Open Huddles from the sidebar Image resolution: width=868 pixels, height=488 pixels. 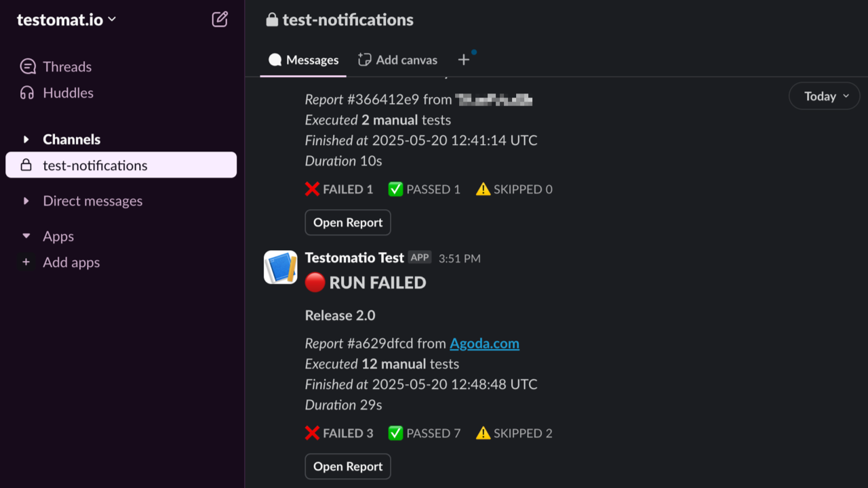(x=28, y=93)
